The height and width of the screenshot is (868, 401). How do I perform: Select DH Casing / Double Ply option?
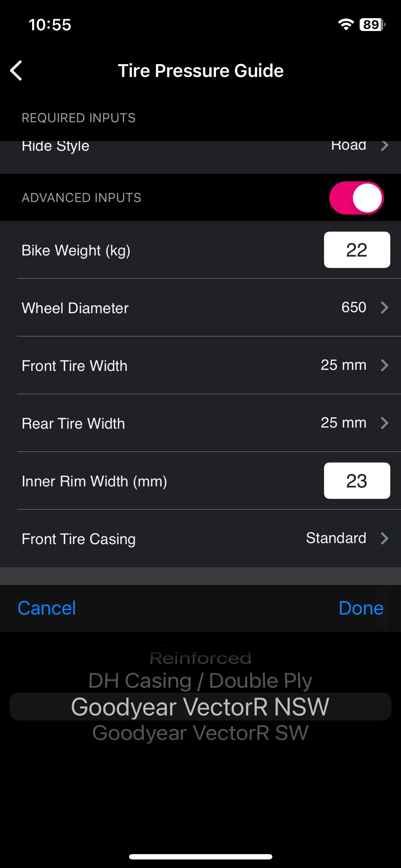pos(200,681)
